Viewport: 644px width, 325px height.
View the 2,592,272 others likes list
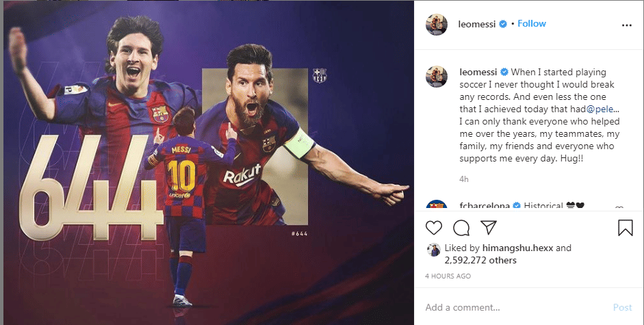coord(480,260)
